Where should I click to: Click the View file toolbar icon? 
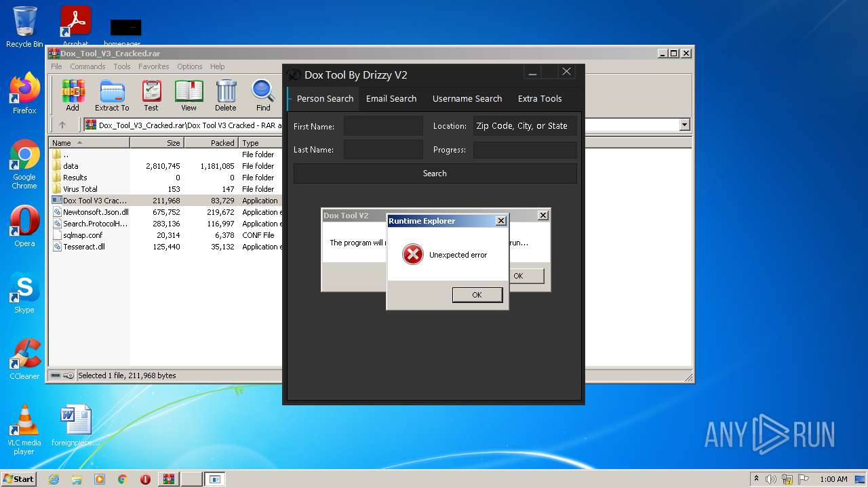click(x=189, y=95)
